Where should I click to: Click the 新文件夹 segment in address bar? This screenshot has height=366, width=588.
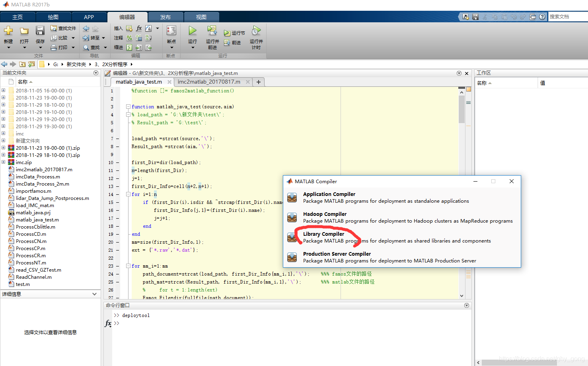tap(76, 64)
